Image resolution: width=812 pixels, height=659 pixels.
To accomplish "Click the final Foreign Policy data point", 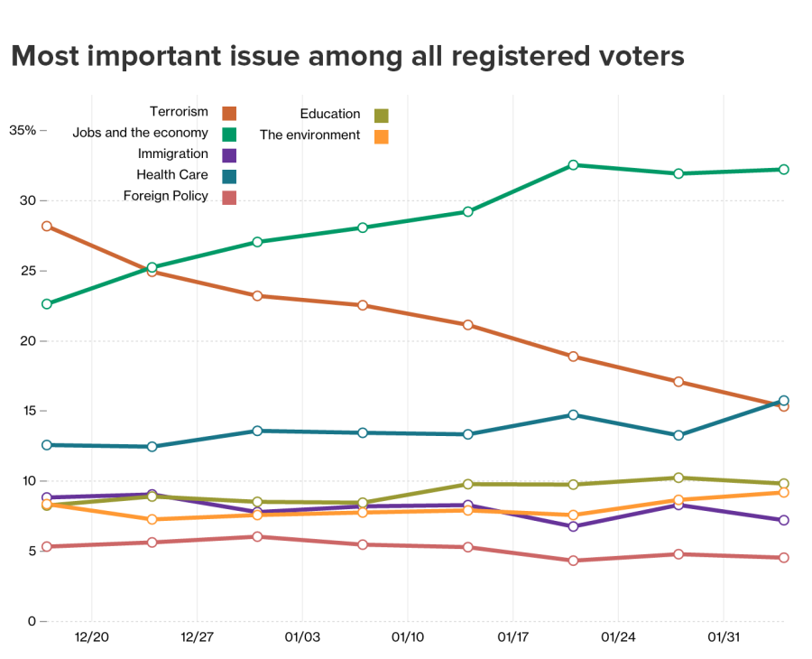I will 784,558.
